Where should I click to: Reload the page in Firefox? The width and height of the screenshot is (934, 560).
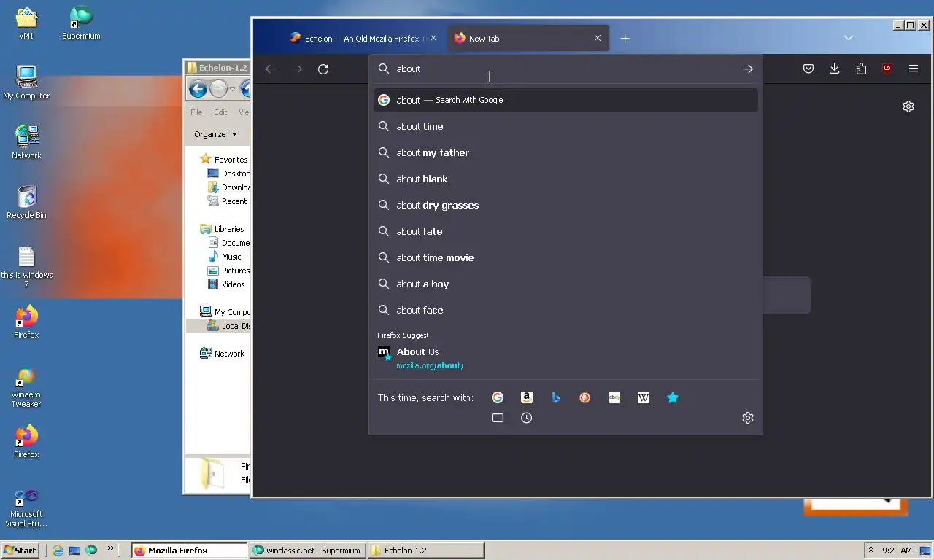coord(323,69)
